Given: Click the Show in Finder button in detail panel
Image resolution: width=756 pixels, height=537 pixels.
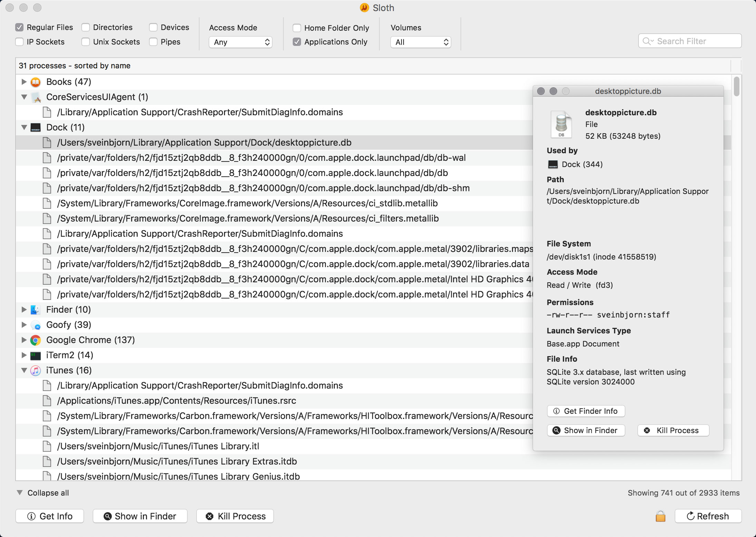Looking at the screenshot, I should 586,430.
